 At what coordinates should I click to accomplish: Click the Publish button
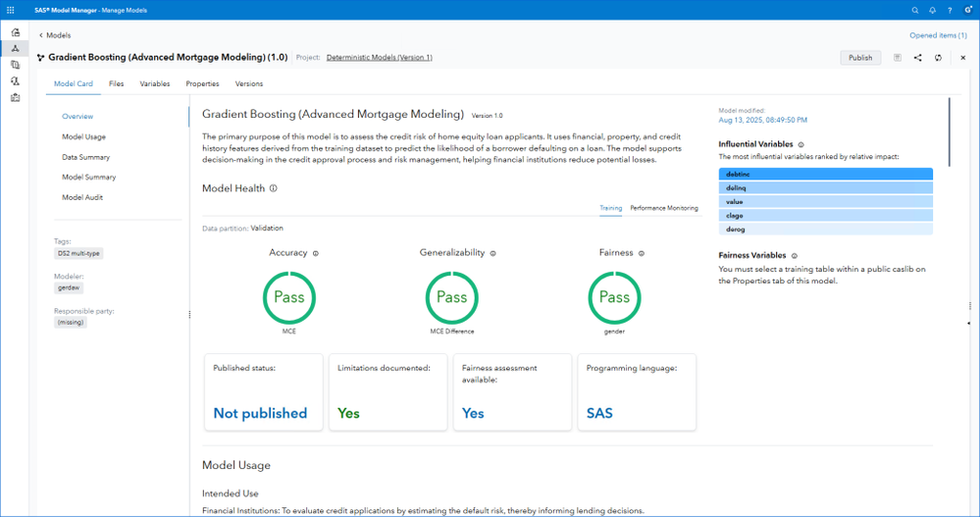[860, 58]
